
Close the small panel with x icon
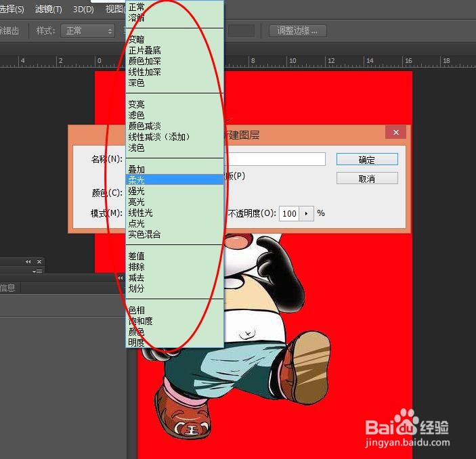click(39, 262)
